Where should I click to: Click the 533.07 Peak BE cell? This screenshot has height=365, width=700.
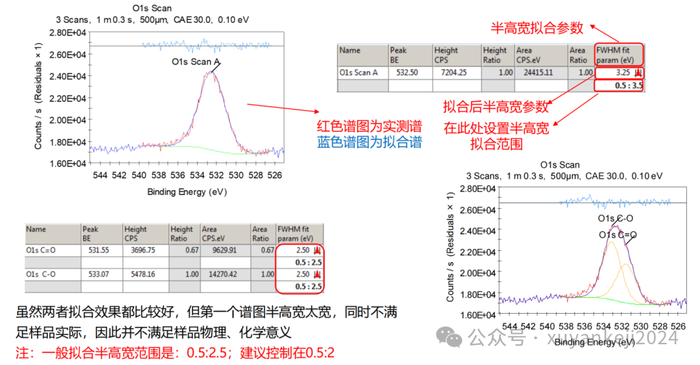(x=102, y=274)
